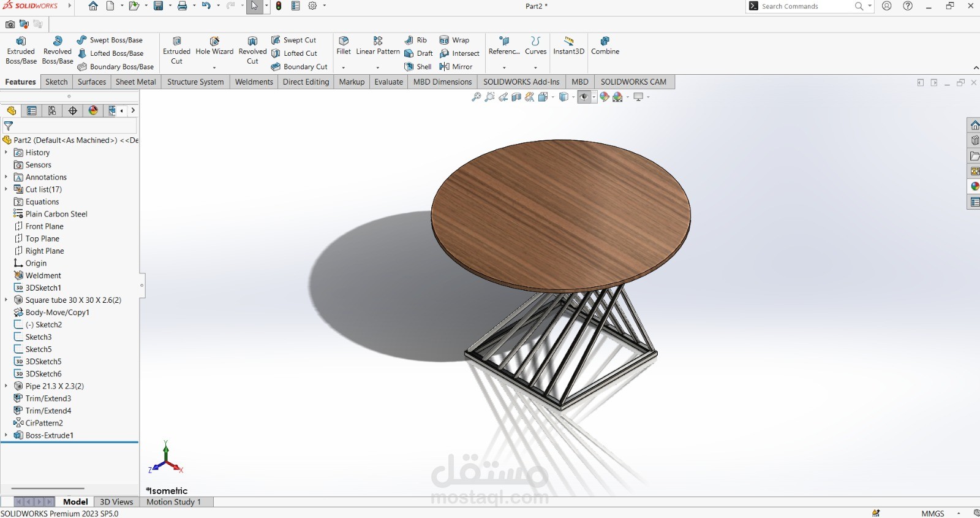The width and height of the screenshot is (980, 518).
Task: Open the Fillet dropdown arrow
Action: pyautogui.click(x=344, y=67)
